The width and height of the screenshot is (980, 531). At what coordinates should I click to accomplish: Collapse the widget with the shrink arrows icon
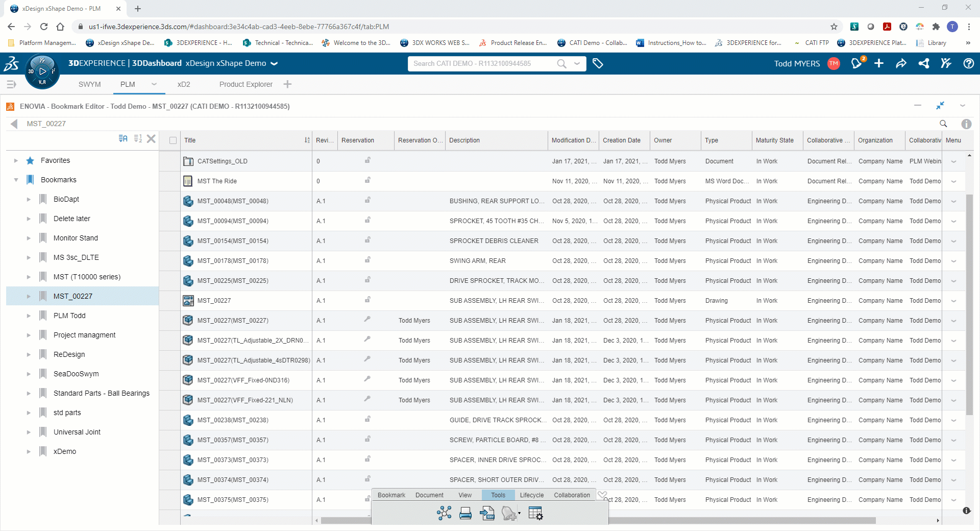coord(940,106)
